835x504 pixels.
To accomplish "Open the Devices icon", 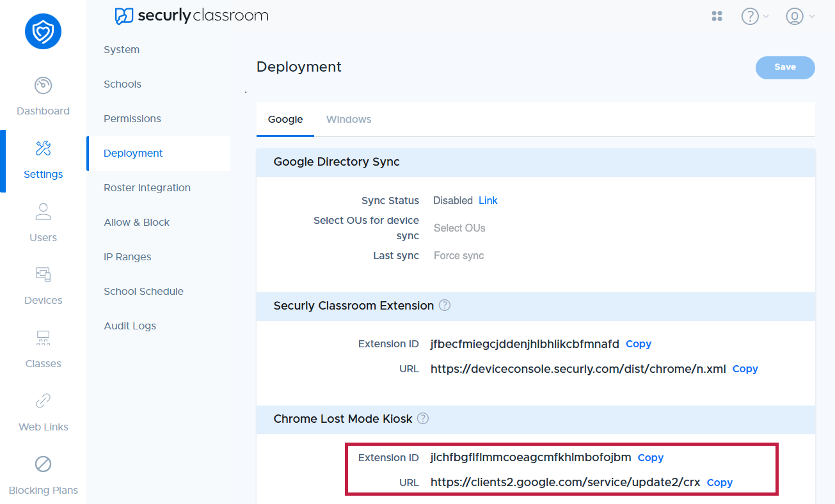I will pos(43,274).
